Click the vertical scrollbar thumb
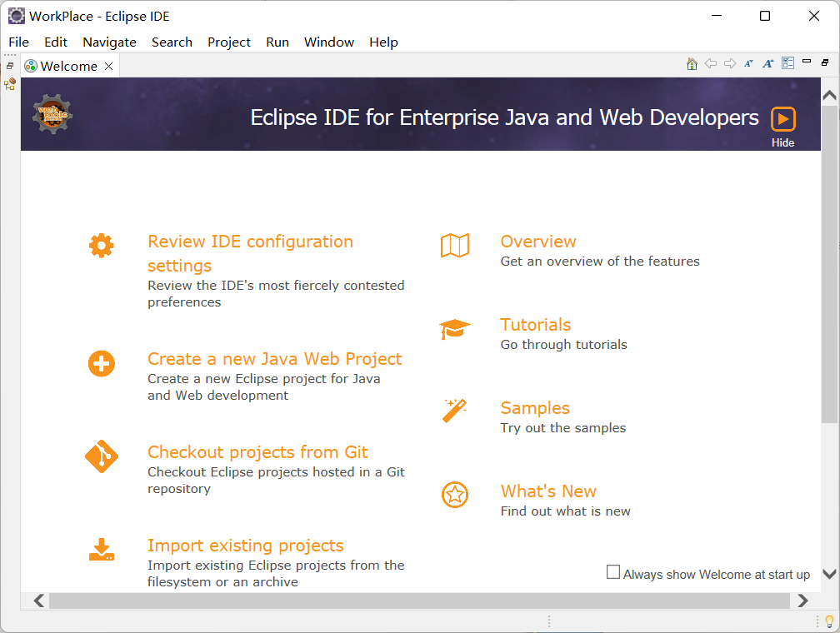Screen dimensions: 840x633 pyautogui.click(x=829, y=264)
